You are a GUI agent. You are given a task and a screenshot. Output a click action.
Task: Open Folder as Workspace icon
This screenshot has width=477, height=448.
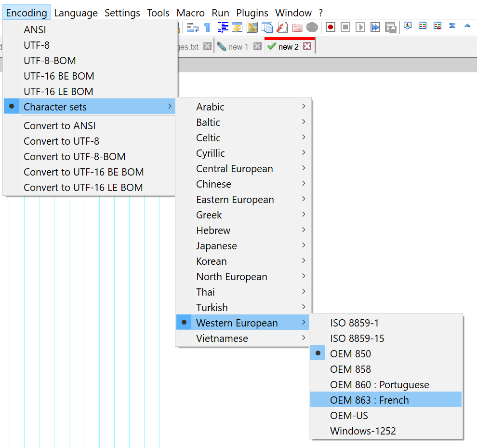tap(297, 27)
